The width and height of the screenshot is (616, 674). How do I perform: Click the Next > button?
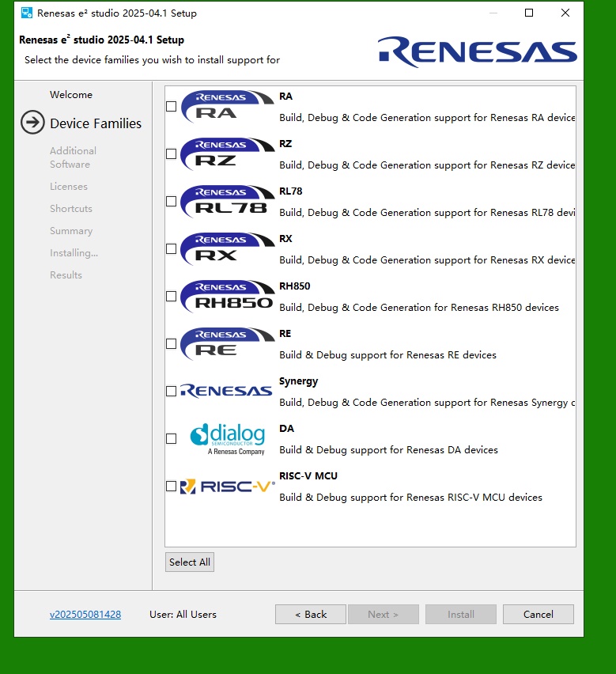384,614
